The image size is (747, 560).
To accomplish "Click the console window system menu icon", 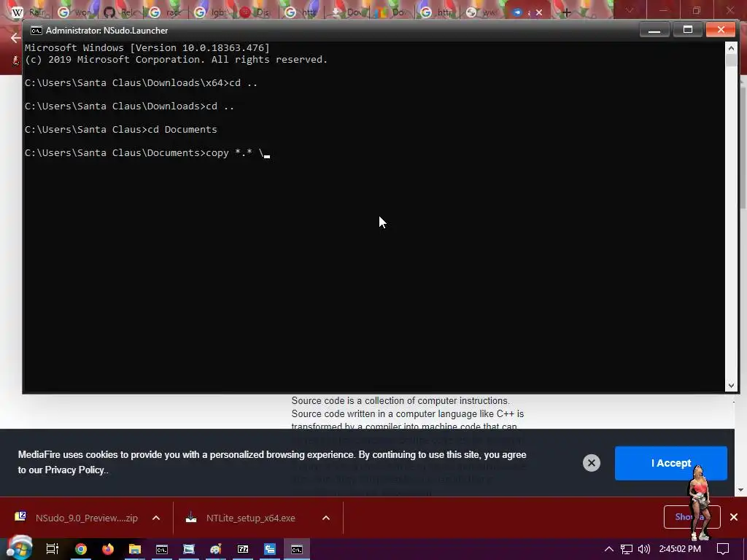I will pos(36,31).
